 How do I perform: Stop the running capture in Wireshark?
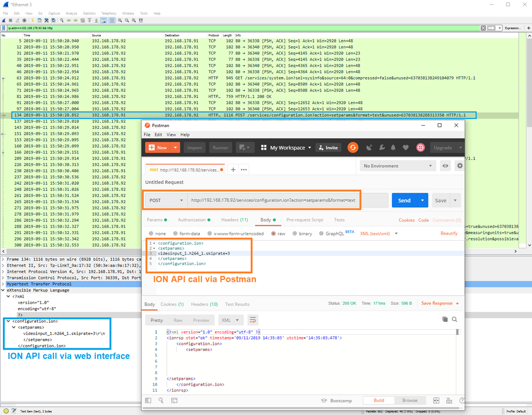[10, 21]
